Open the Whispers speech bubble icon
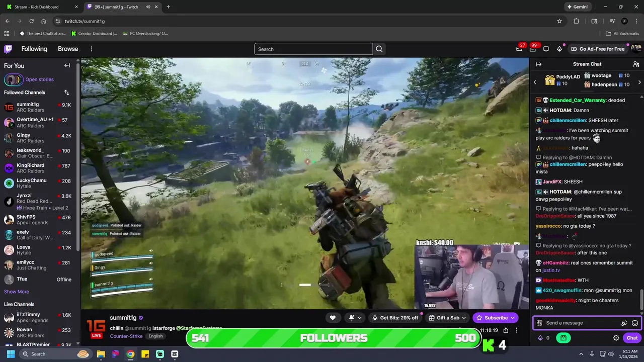 coord(546,49)
